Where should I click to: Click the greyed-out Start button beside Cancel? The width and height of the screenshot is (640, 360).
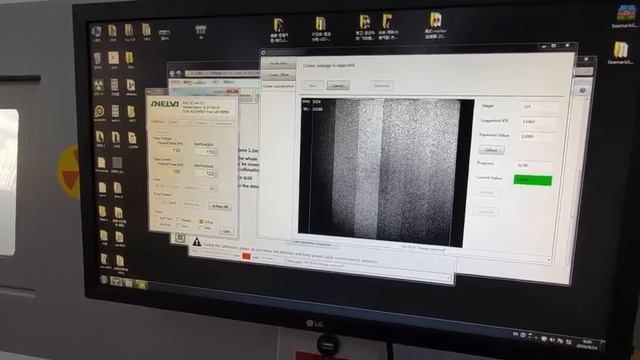(x=313, y=85)
